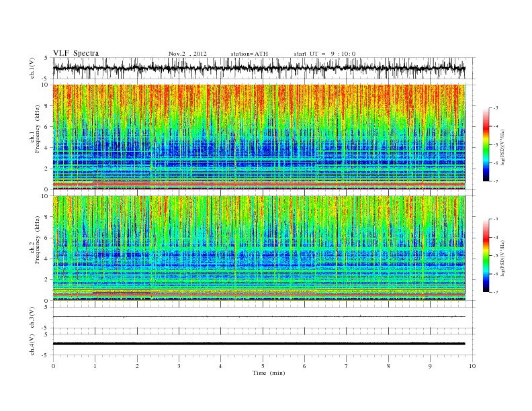Image resolution: width=532 pixels, height=411 pixels.
Task: Click the ch.1 spectrogram plot
Action: 259,137
